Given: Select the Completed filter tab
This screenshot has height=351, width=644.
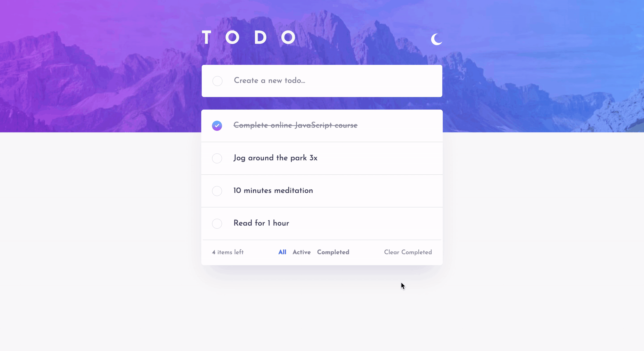Looking at the screenshot, I should (333, 252).
